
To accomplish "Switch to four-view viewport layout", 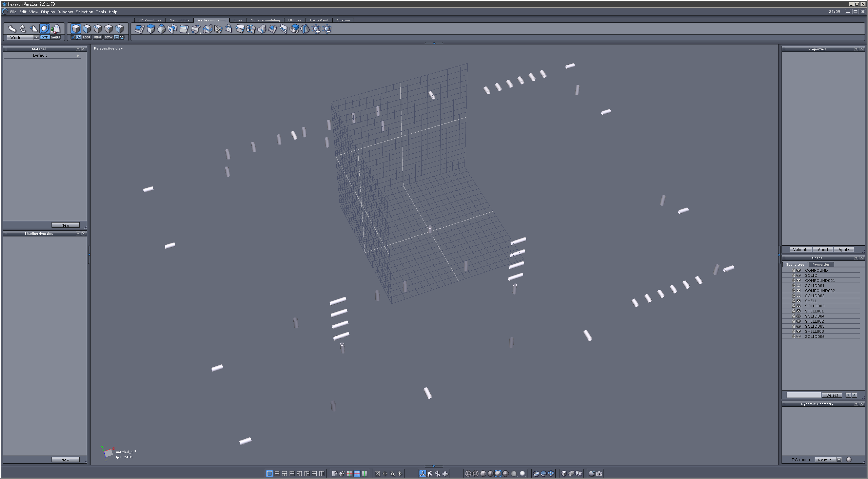I will click(277, 474).
